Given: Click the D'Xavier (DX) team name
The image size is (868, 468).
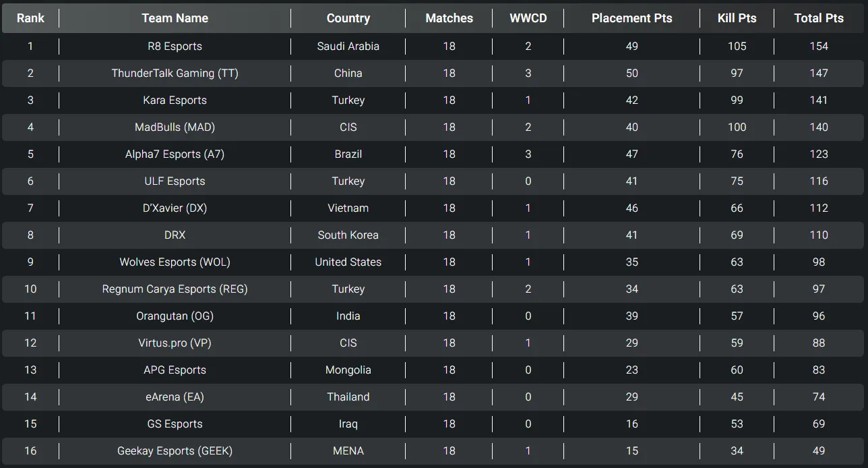Looking at the screenshot, I should pos(175,208).
